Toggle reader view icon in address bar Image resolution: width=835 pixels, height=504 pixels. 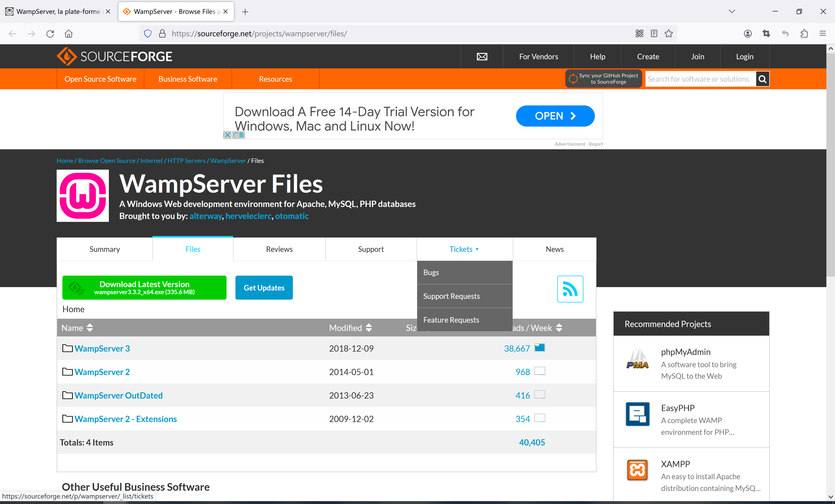pyautogui.click(x=654, y=34)
